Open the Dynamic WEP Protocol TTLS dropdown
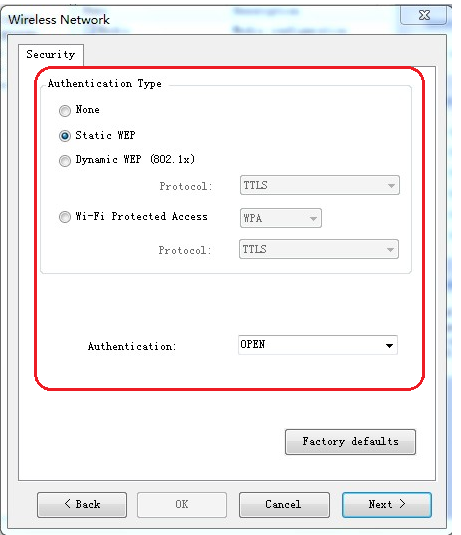The height and width of the screenshot is (535, 461). pos(320,185)
